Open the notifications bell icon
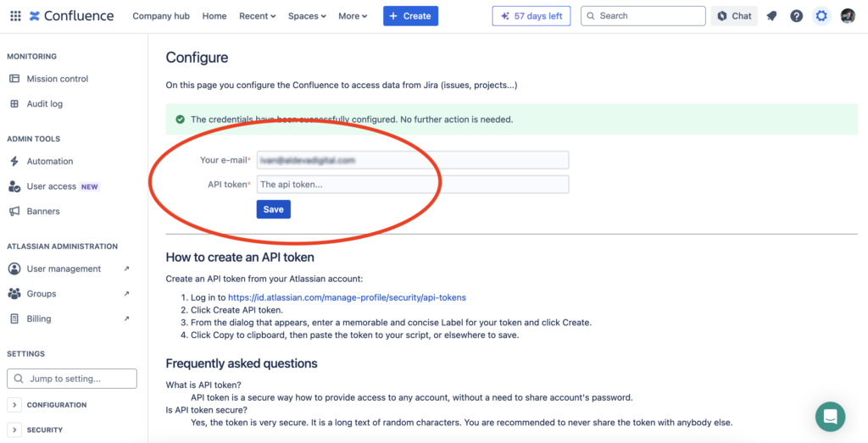Image resolution: width=868 pixels, height=443 pixels. coord(771,16)
